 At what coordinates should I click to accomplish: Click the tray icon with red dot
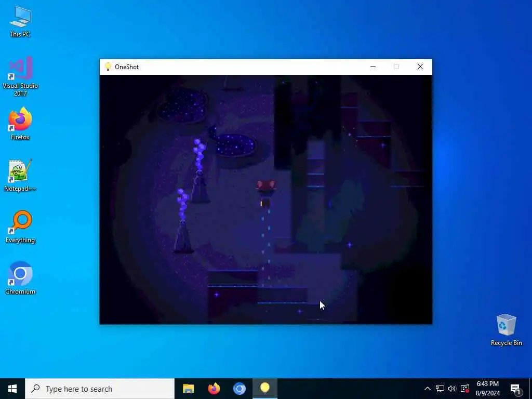click(465, 389)
